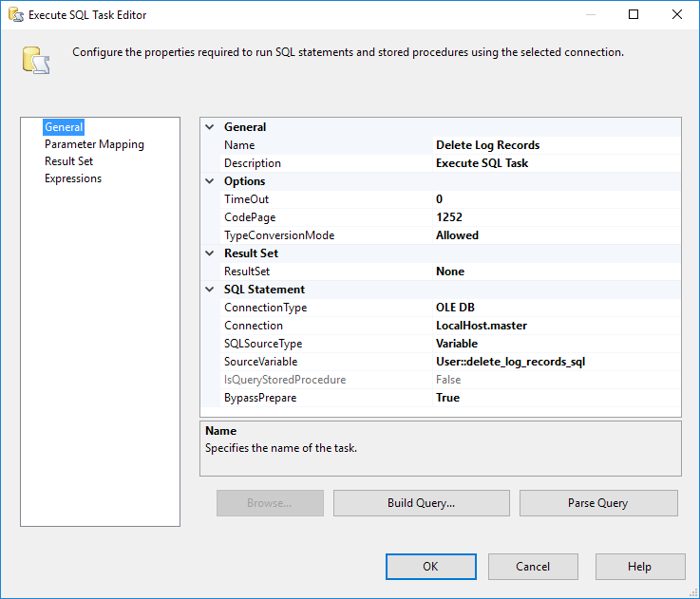The width and height of the screenshot is (700, 599).
Task: Select the Name property label
Action: coord(239,145)
